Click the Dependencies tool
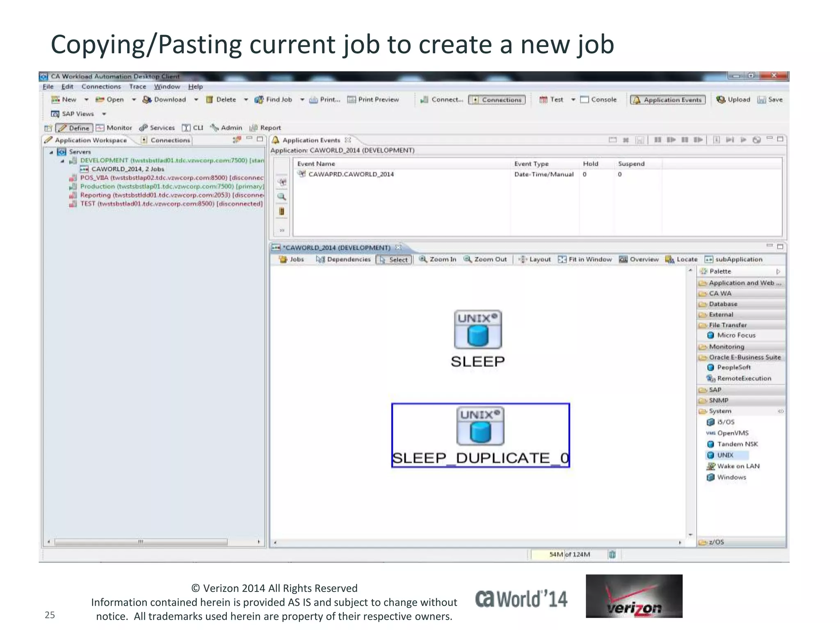This screenshot has height=630, width=840. coord(343,259)
